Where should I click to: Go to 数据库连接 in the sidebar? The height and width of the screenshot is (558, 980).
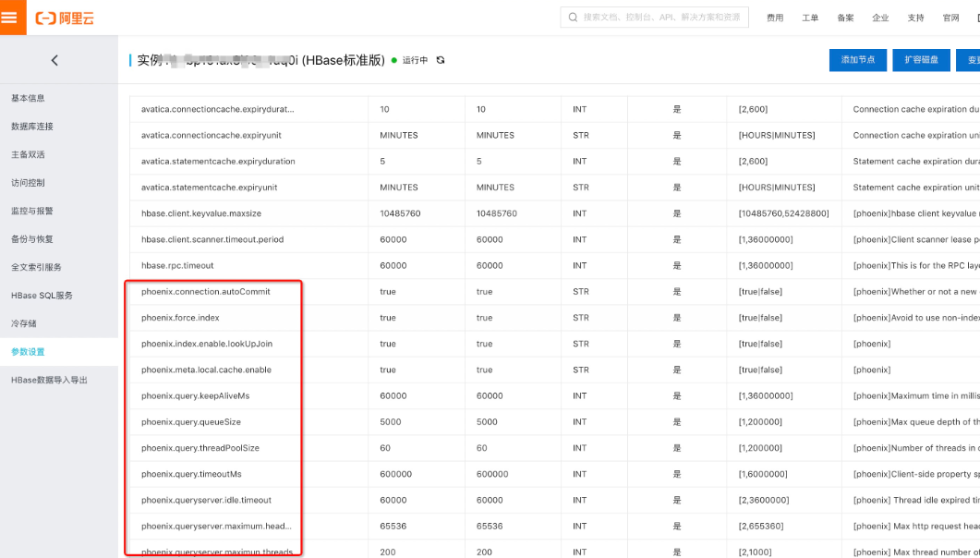(32, 127)
